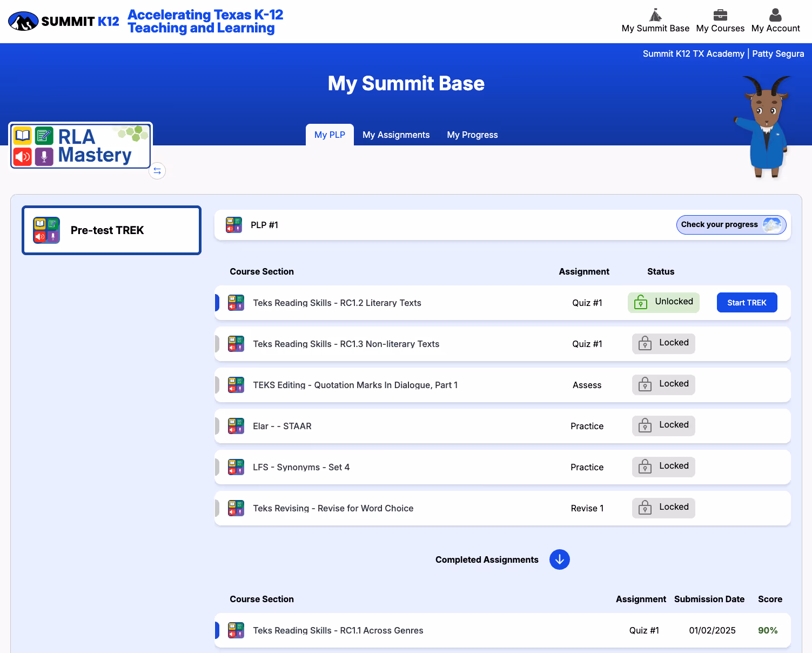
Task: Click the RC1.1 Across Genres row icon
Action: tap(236, 630)
